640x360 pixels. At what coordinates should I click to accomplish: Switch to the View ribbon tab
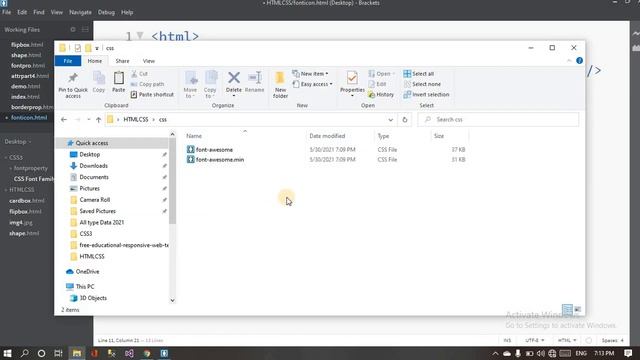149,61
